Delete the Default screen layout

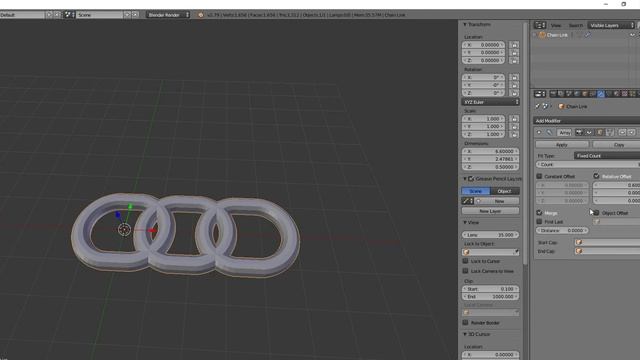click(57, 15)
